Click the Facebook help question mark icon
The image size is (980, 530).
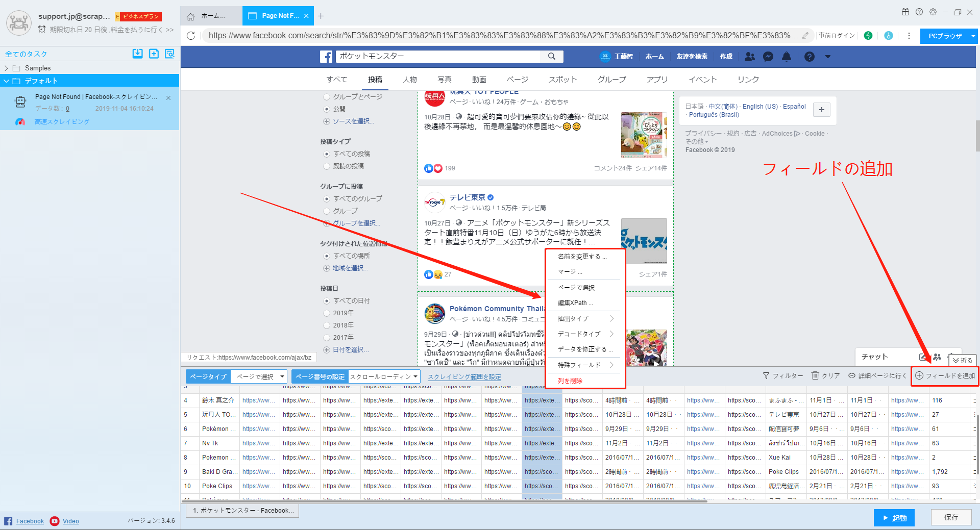810,57
